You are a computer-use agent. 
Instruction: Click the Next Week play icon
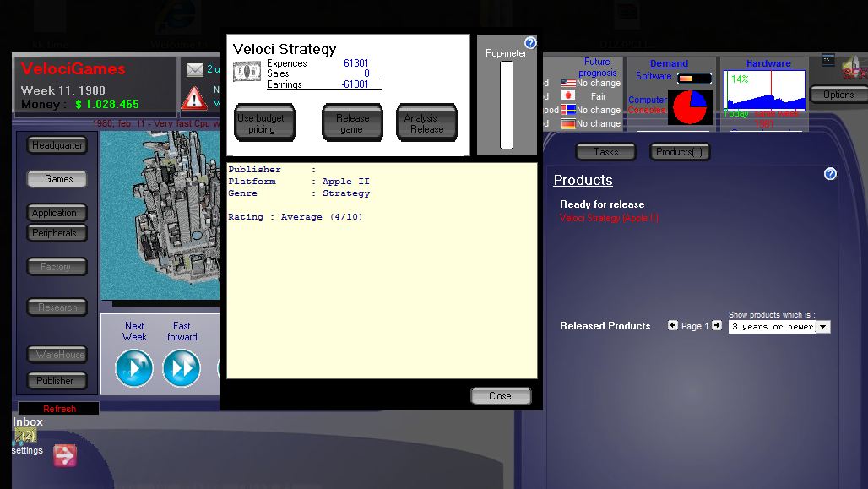[x=134, y=367]
